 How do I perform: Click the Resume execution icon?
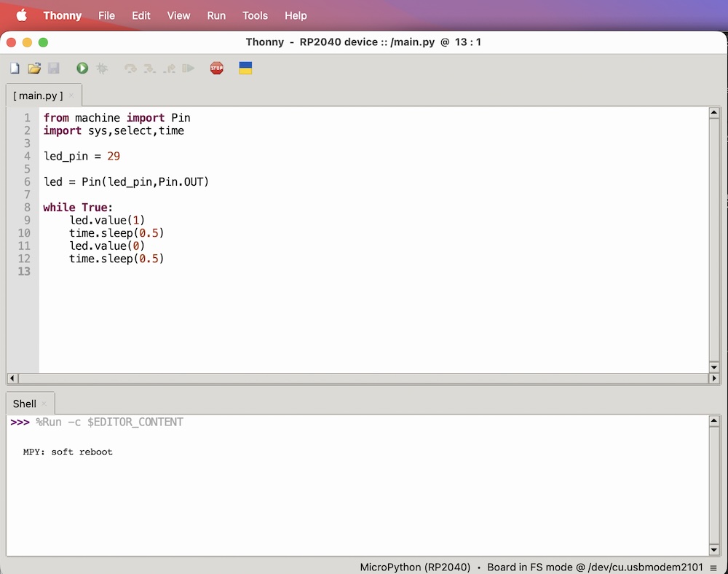coord(188,68)
